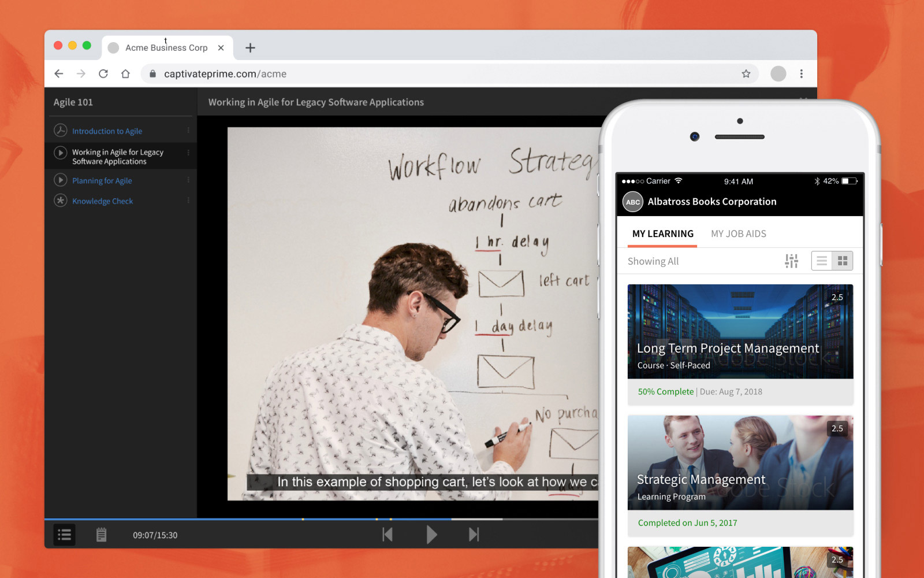Reload the captivateprime page

(103, 74)
